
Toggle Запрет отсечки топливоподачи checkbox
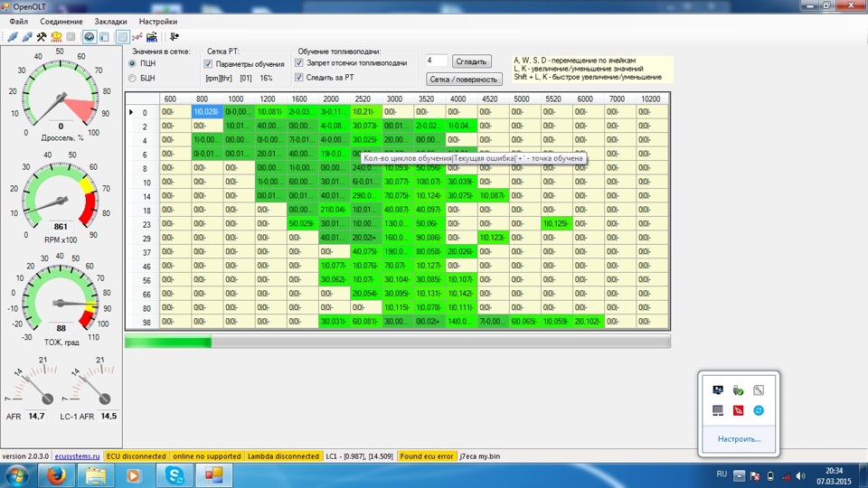click(x=299, y=63)
